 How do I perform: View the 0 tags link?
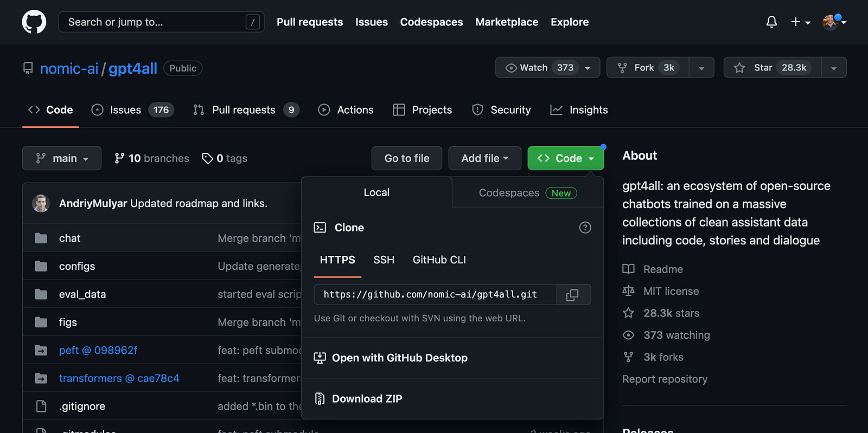[x=225, y=158]
